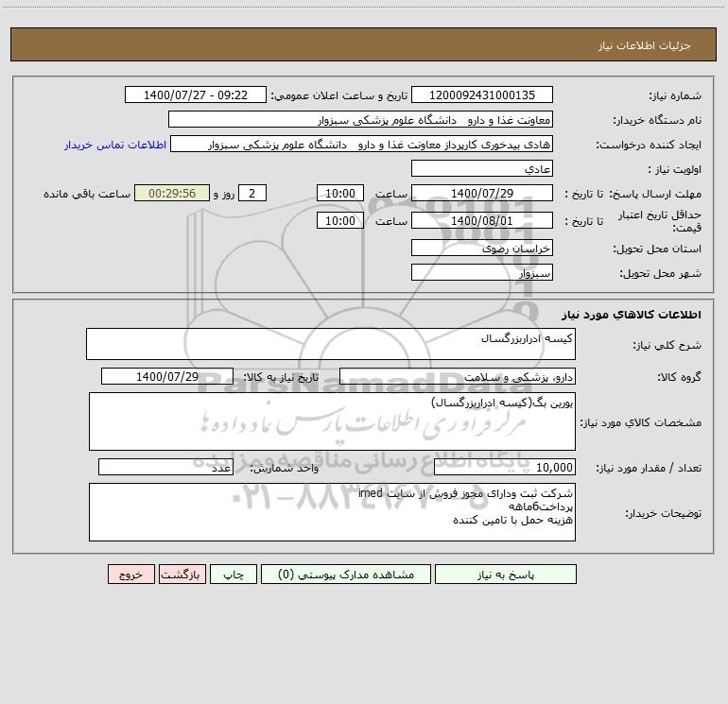Viewport: 728px width, 704px height.
Task: Click the quantity field showing 10,000
Action: [x=505, y=467]
